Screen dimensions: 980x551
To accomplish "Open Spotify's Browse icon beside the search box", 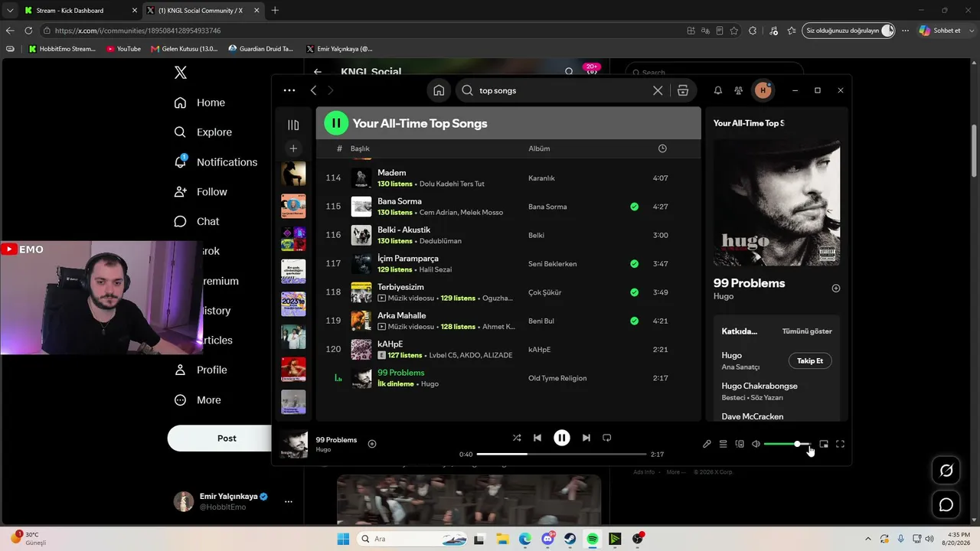I will (x=683, y=90).
